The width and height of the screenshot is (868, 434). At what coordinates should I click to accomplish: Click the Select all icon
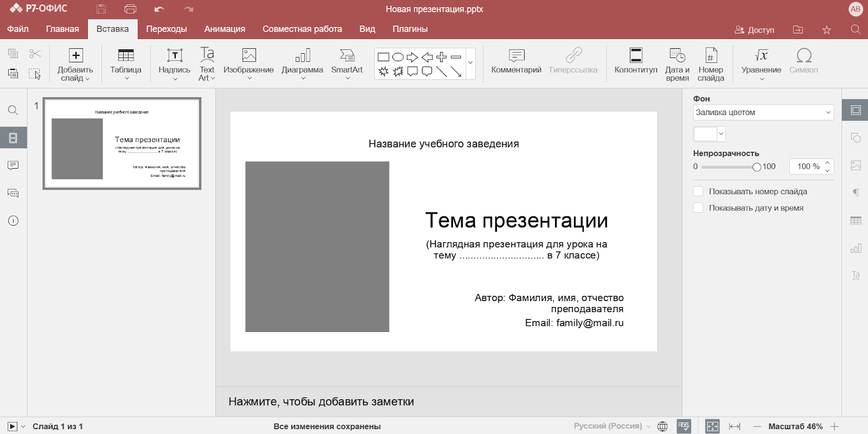coord(35,73)
